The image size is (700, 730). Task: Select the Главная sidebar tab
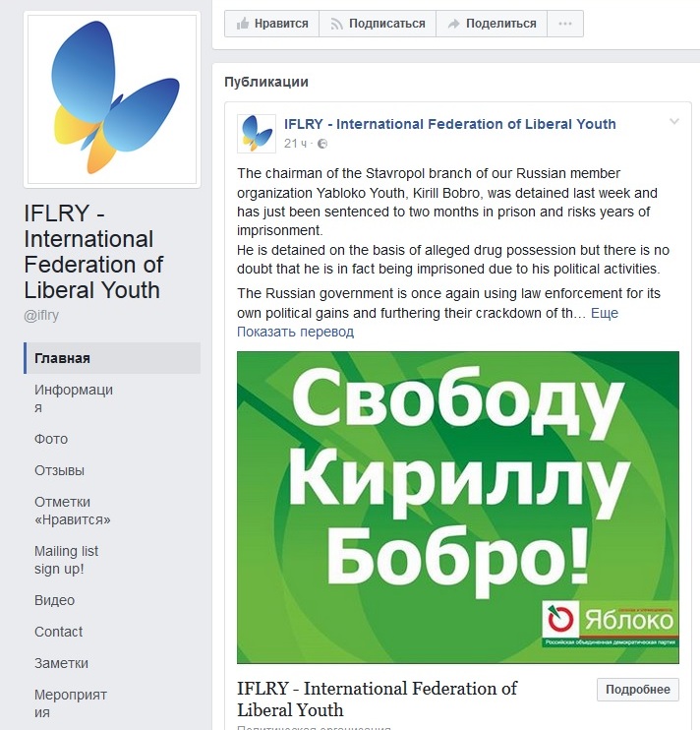[112, 358]
